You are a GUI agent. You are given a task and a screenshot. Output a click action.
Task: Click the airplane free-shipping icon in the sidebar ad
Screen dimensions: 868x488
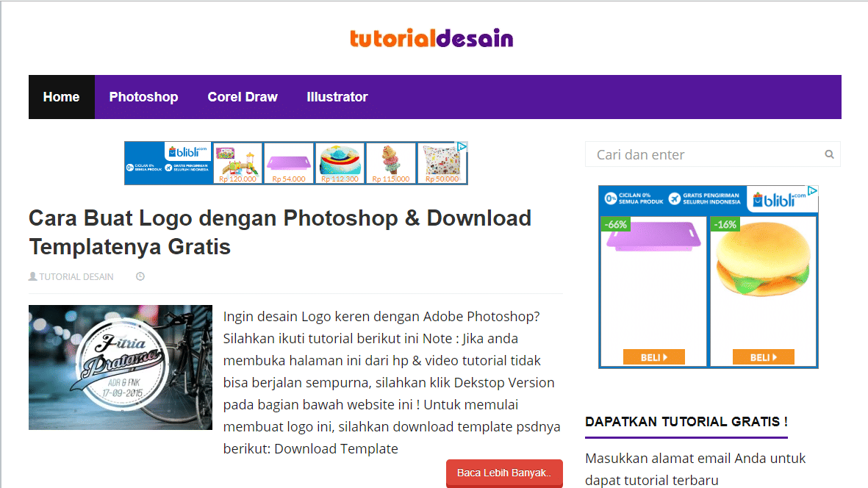click(x=674, y=199)
